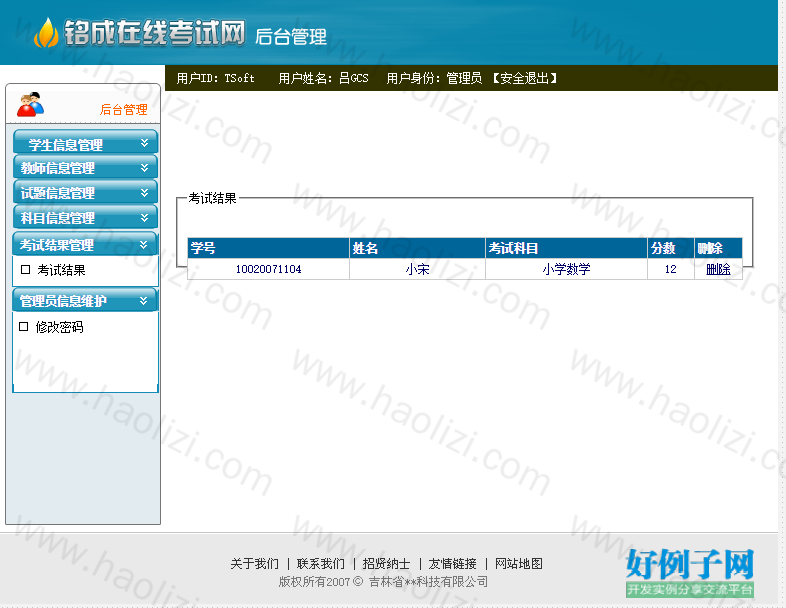This screenshot has height=608, width=786.
Task: Click the 学号 column header
Action: pyautogui.click(x=268, y=248)
